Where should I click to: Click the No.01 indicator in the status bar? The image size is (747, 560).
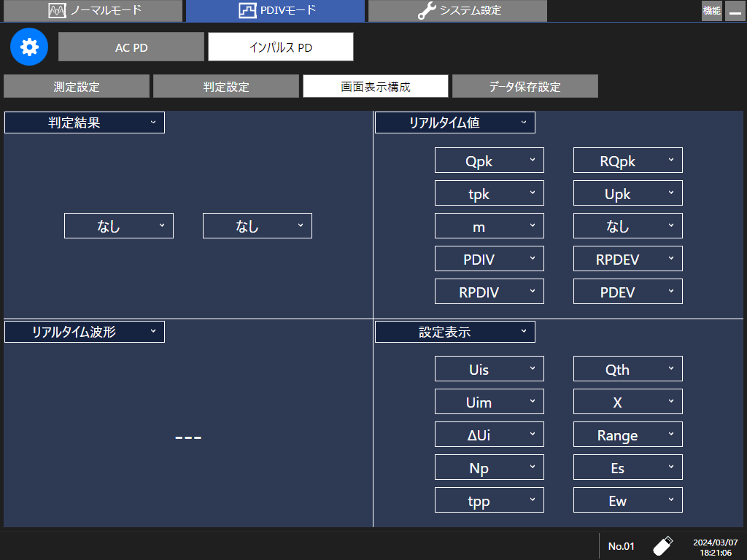coord(621,545)
